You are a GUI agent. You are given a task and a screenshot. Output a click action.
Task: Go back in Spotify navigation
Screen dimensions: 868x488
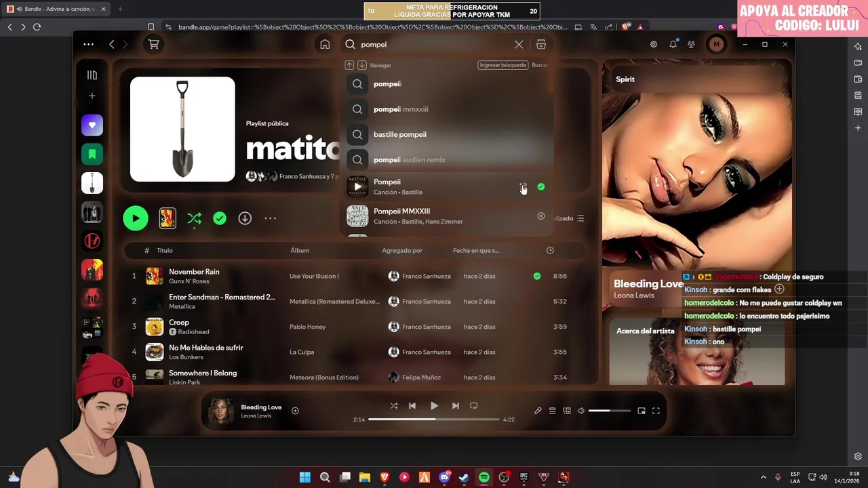112,44
